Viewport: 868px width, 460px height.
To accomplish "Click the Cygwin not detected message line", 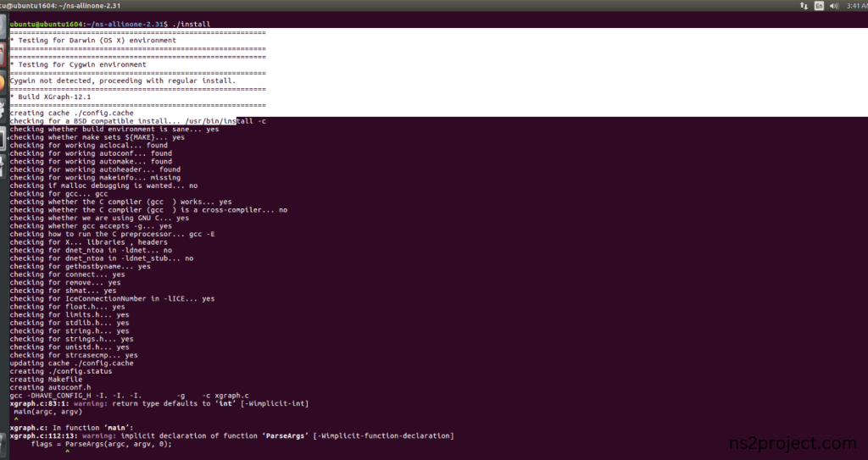I will 123,80.
